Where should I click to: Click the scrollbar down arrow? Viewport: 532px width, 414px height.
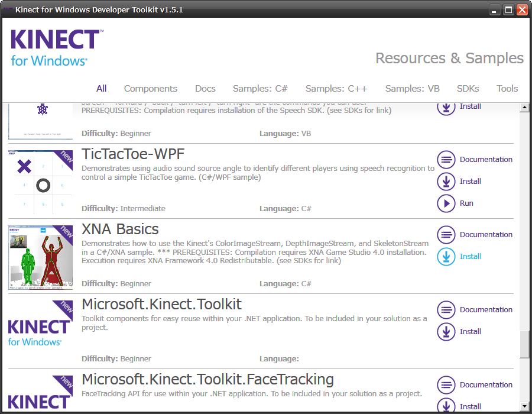click(524, 406)
